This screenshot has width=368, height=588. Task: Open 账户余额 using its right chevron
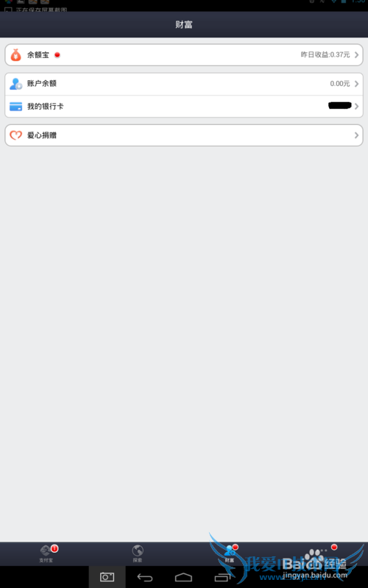tap(356, 84)
